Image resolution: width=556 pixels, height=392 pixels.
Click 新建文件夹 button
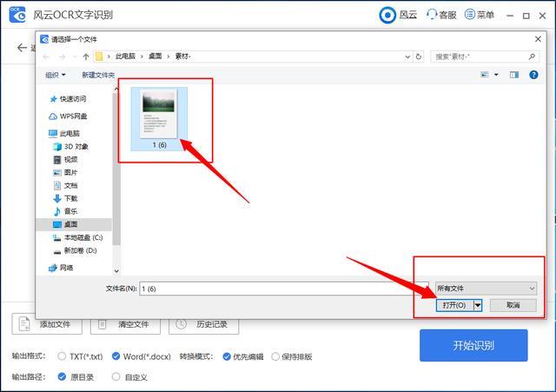tap(98, 75)
